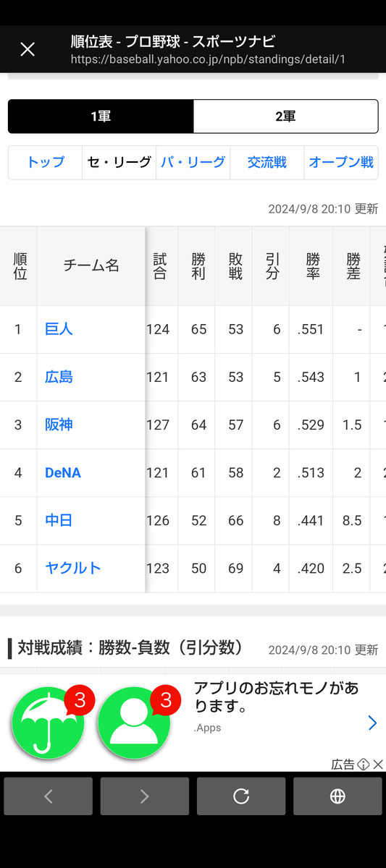
Task: Close the ad with small X
Action: click(377, 765)
